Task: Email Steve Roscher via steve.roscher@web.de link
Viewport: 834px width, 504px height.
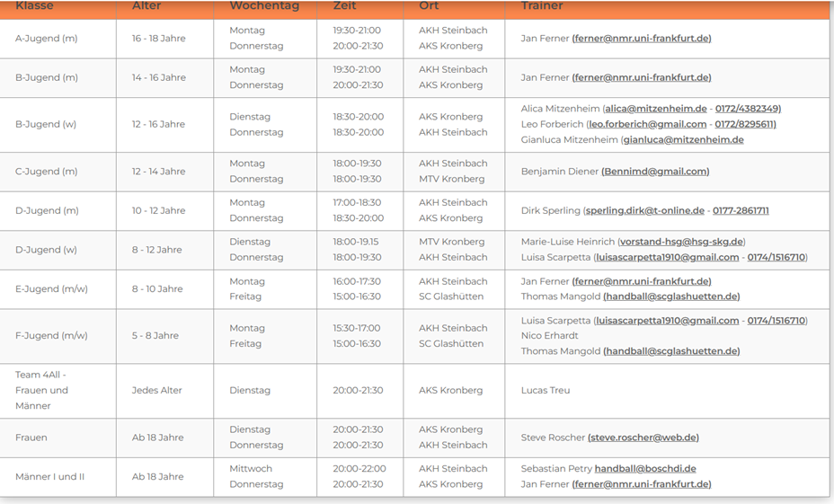Action: [x=643, y=438]
